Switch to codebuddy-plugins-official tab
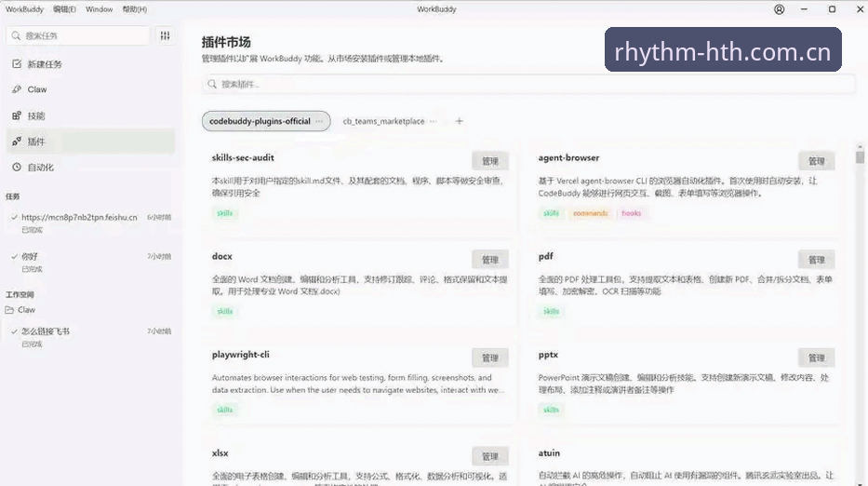The width and height of the screenshot is (868, 486). pyautogui.click(x=266, y=121)
